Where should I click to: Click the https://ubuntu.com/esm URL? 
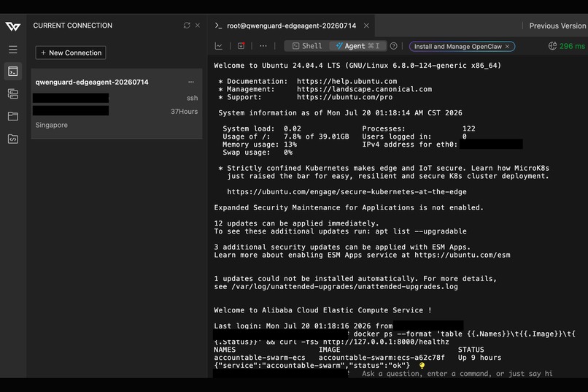(463, 255)
